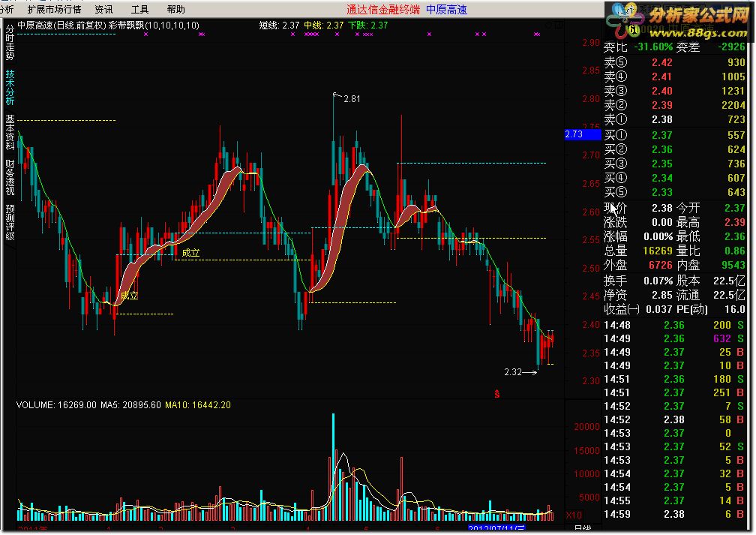Screen dimensions: 756x535
Task: Click the VOLUME: 16269.00 readout
Action: [56, 404]
